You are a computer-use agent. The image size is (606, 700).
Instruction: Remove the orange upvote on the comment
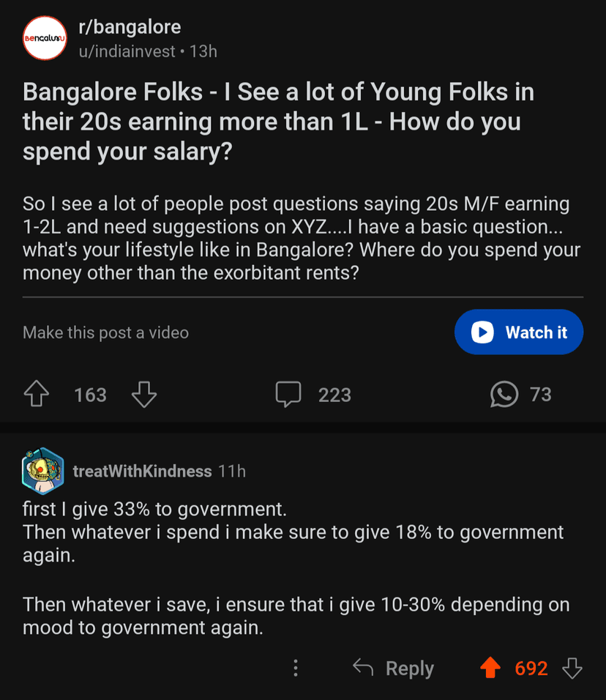tap(490, 668)
